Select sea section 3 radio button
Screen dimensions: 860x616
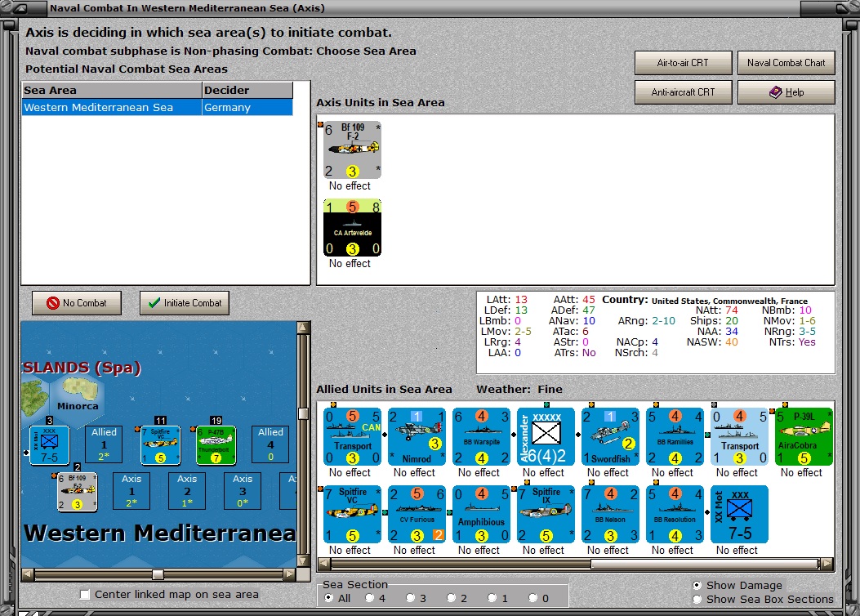pos(410,598)
